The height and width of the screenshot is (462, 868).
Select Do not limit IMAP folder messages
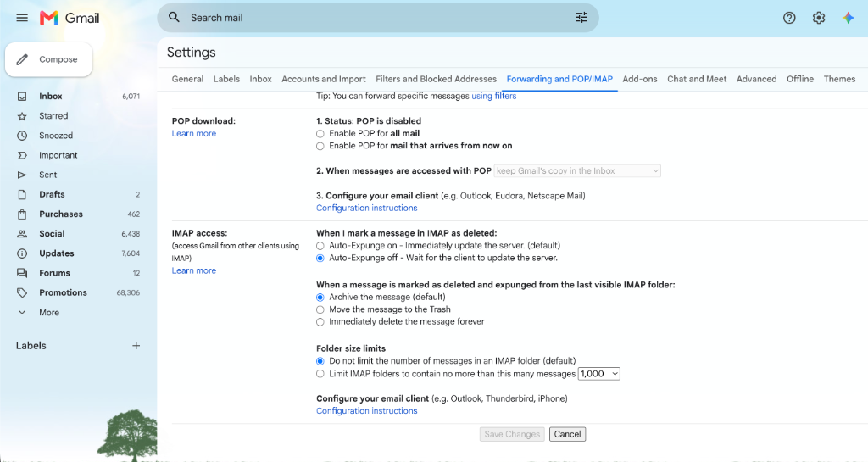(x=320, y=361)
